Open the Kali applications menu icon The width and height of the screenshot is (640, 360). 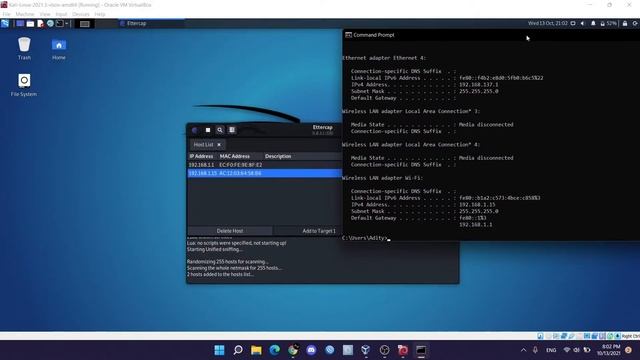5,24
